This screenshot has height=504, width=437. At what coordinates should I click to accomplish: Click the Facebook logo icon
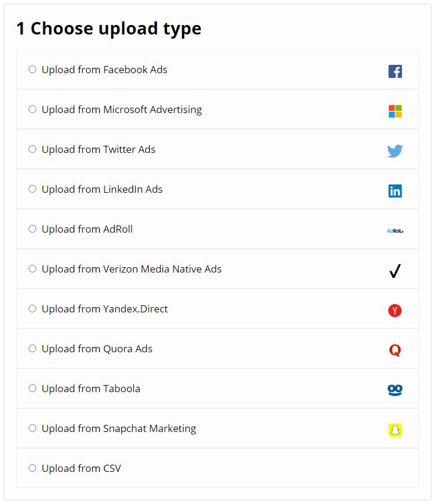[395, 71]
